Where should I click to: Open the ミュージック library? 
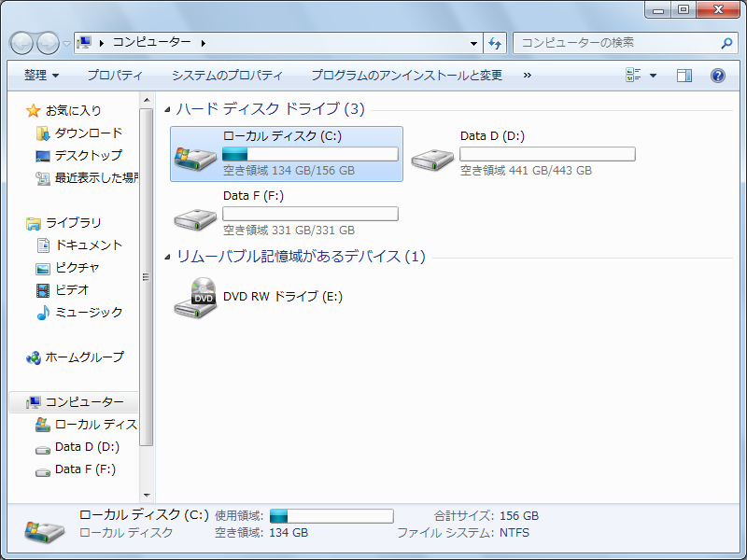89,312
